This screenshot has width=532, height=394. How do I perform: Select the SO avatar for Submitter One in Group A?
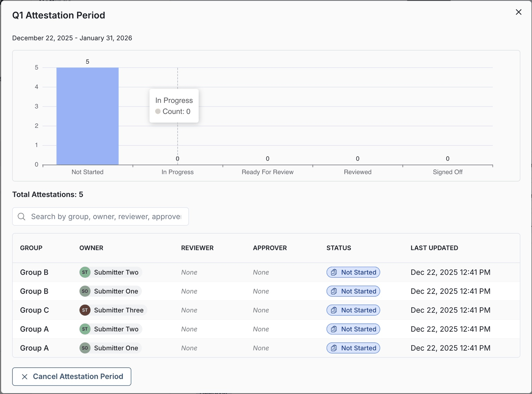pyautogui.click(x=85, y=348)
